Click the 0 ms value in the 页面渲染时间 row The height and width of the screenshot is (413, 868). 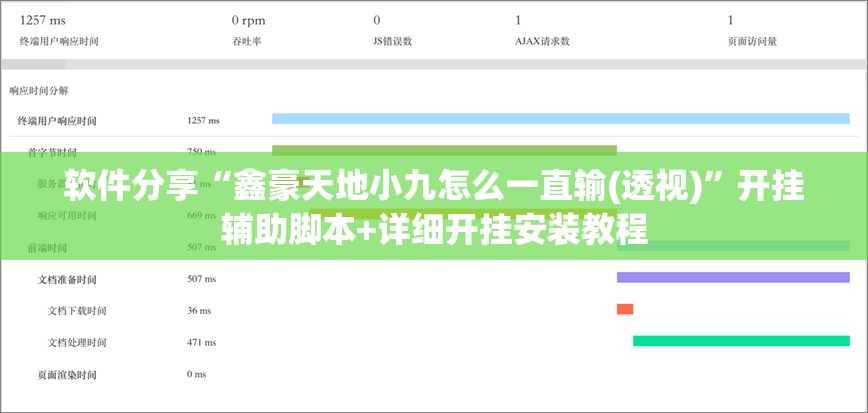[197, 374]
